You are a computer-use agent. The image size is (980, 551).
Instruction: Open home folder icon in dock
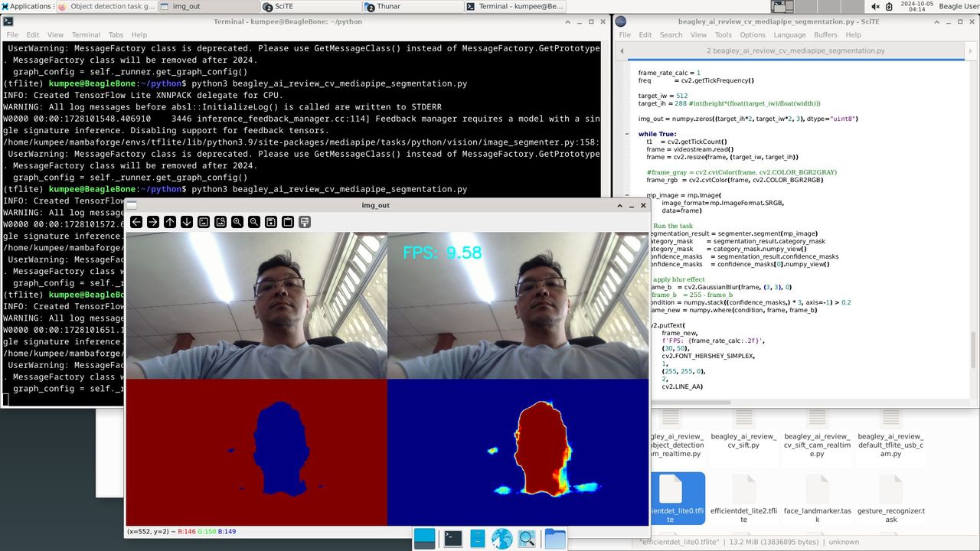point(555,539)
